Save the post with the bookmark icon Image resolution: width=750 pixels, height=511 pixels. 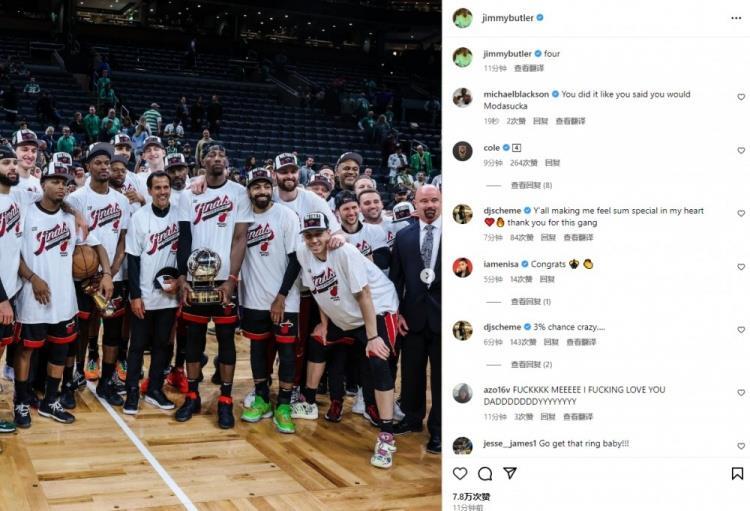click(x=737, y=474)
